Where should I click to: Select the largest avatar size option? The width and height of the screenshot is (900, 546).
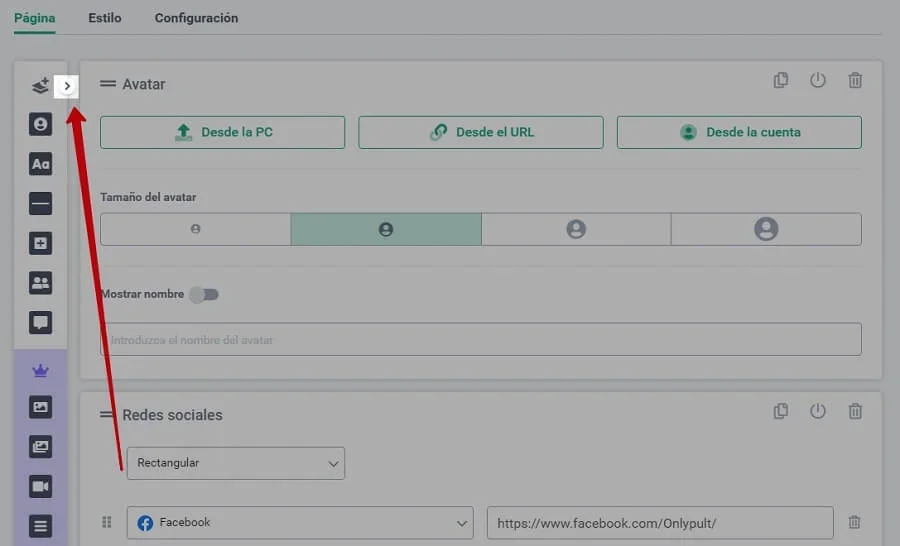pyautogui.click(x=766, y=229)
